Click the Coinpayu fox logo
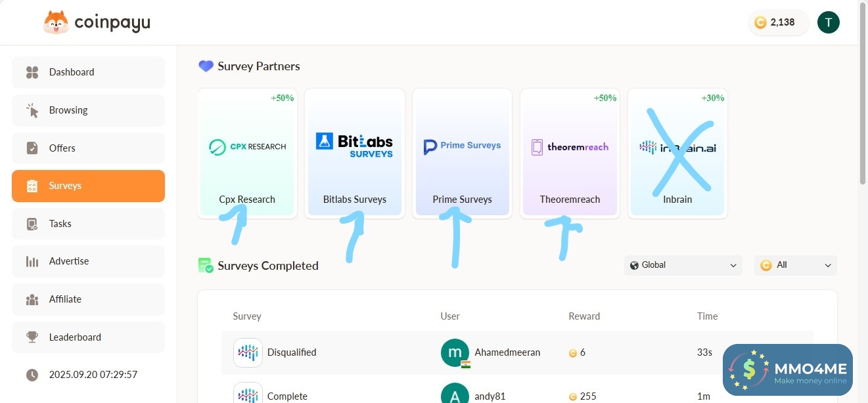Screen dimensions: 868x403 pos(56,23)
